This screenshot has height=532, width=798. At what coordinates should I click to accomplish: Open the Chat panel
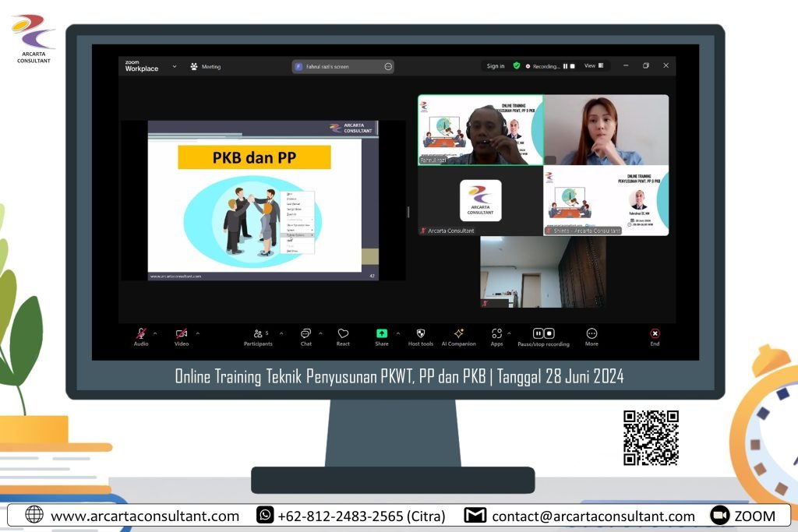click(305, 333)
